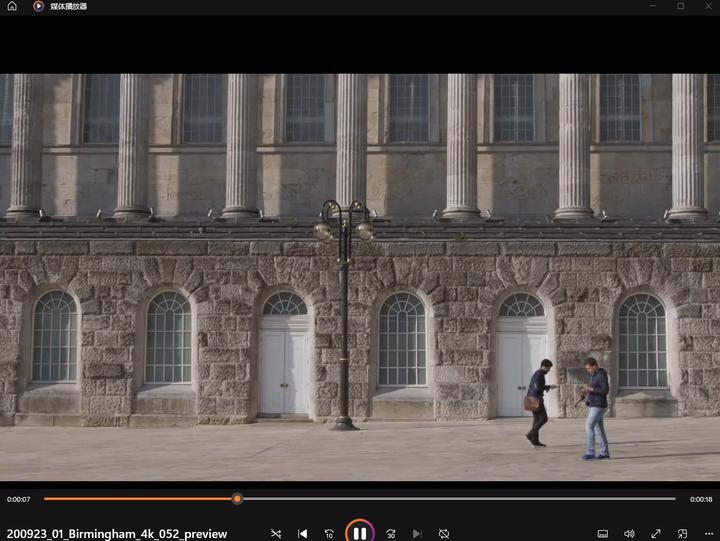Viewport: 720px width, 541px height.
Task: Open the subtitles and captions menu
Action: (603, 534)
